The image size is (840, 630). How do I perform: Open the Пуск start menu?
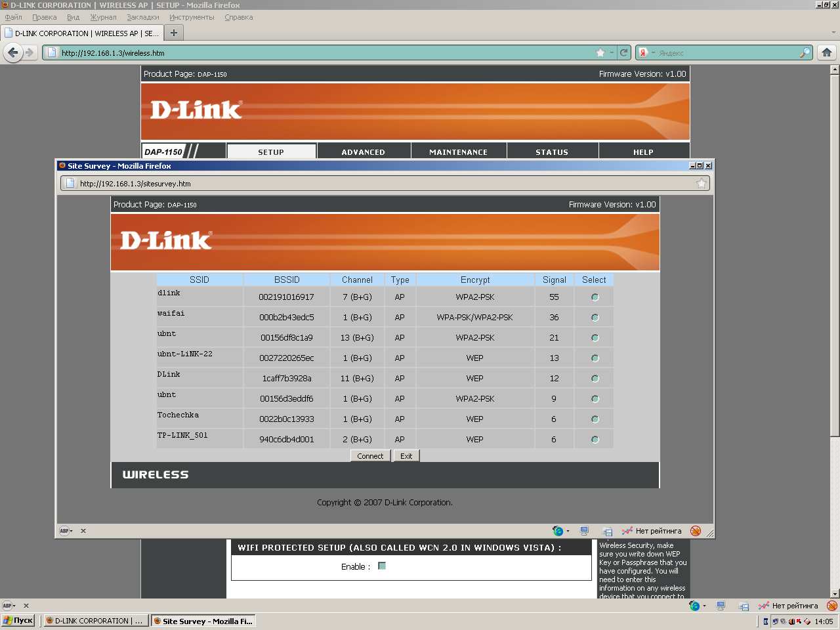pyautogui.click(x=18, y=620)
